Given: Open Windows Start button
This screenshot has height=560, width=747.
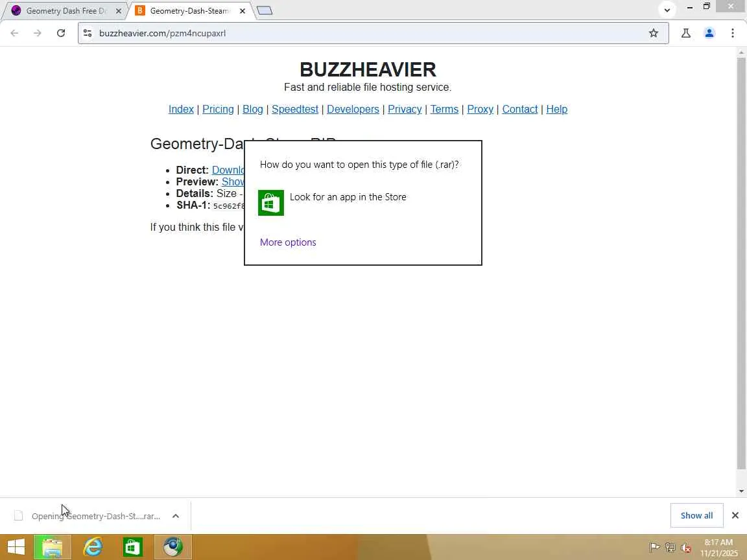Looking at the screenshot, I should (x=16, y=547).
